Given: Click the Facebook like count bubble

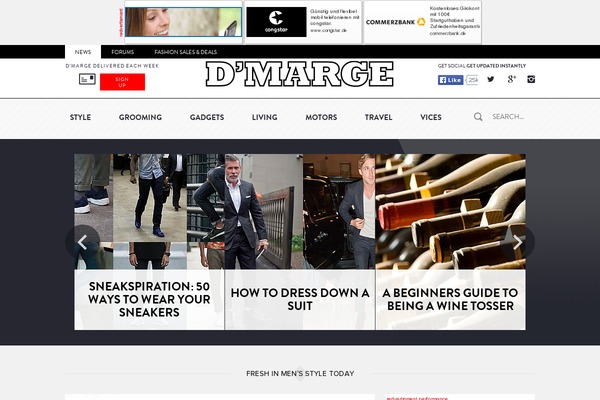Looking at the screenshot, I should coord(472,80).
